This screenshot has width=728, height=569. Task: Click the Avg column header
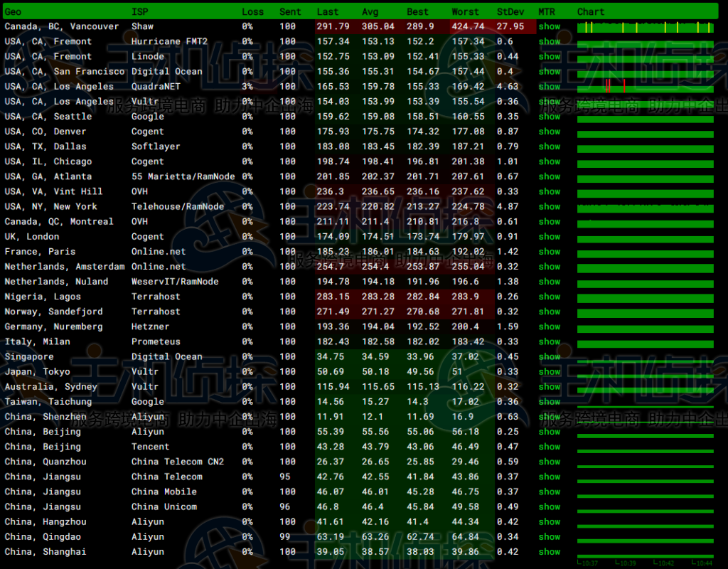[x=370, y=11]
